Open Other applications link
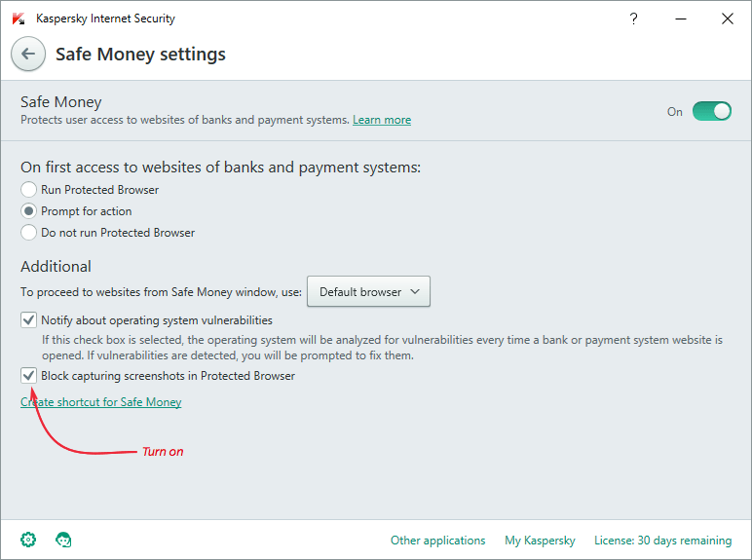Image resolution: width=752 pixels, height=560 pixels. (438, 541)
